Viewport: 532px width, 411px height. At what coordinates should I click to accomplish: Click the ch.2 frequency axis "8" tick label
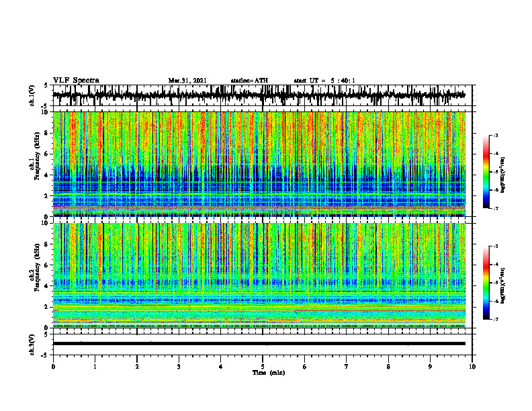click(47, 244)
